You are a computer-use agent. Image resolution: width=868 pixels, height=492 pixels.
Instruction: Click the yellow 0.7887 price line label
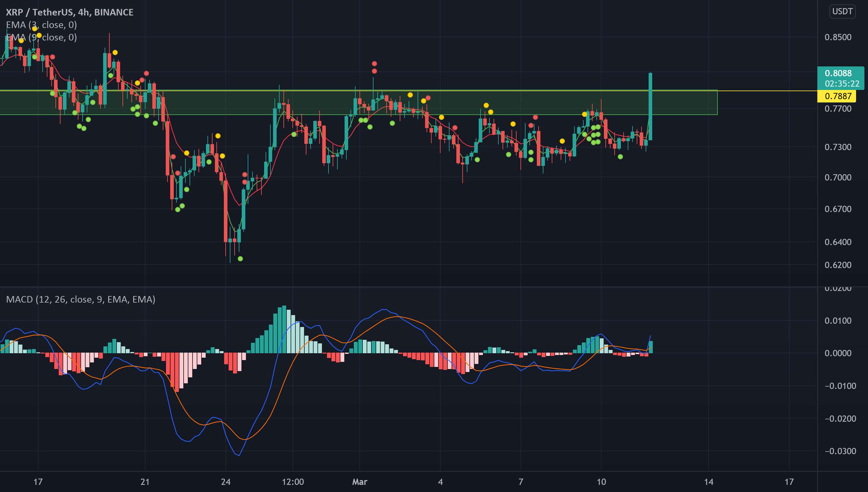(x=837, y=96)
